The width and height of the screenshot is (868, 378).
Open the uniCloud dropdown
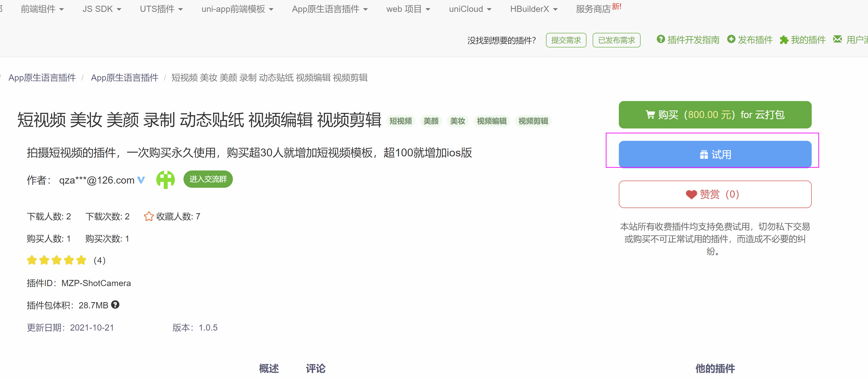[470, 9]
